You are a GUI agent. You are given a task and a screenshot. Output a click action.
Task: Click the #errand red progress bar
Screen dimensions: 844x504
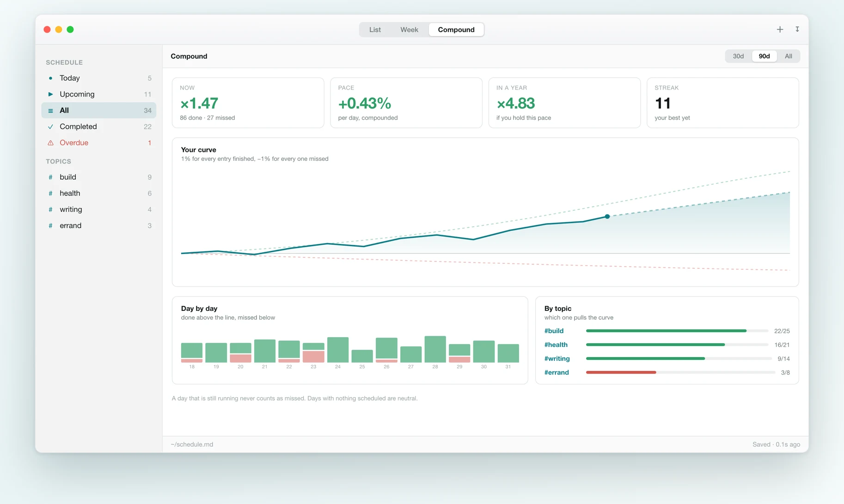point(621,372)
